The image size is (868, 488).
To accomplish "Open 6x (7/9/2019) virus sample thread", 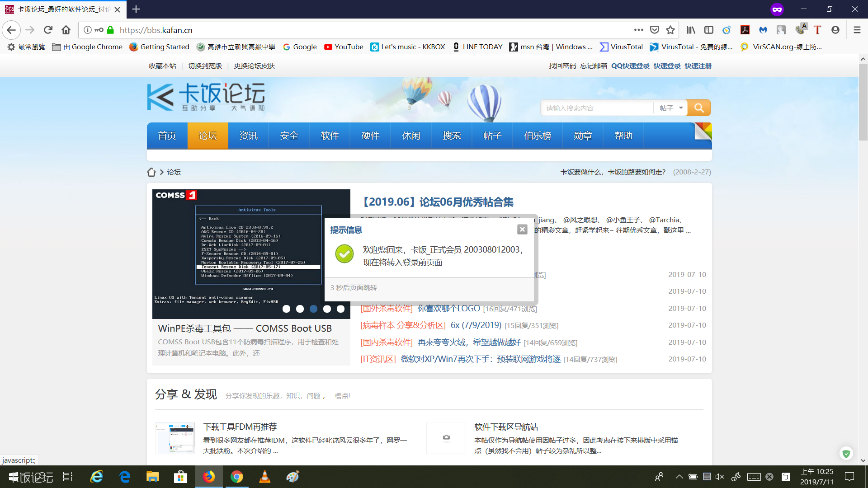I will pos(476,325).
